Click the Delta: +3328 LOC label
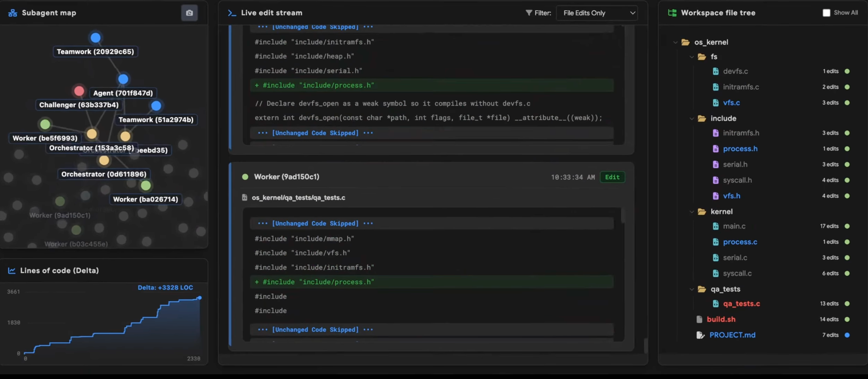This screenshot has width=868, height=379. pos(165,288)
